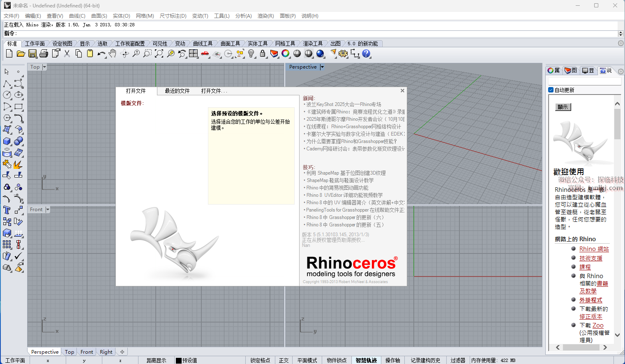Toggle 锁定格点 grid snap in status bar
Viewport: 625px width, 364px height.
click(260, 360)
